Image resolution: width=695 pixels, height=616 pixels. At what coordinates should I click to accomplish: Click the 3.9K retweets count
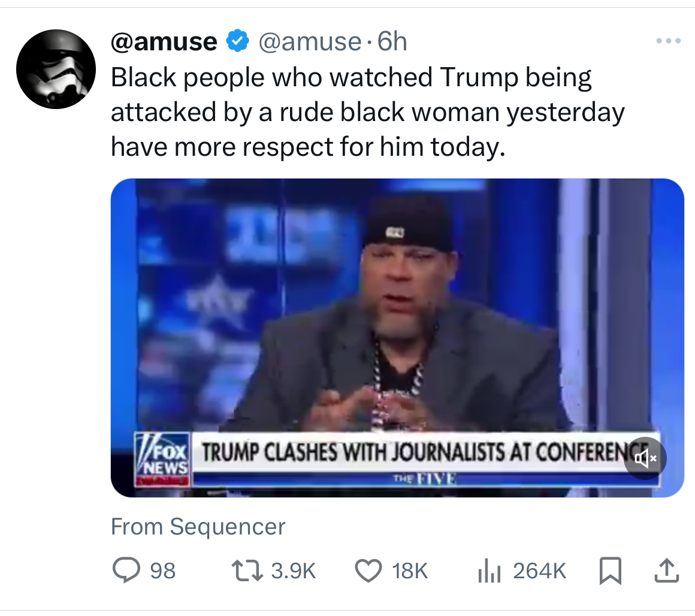(x=294, y=571)
